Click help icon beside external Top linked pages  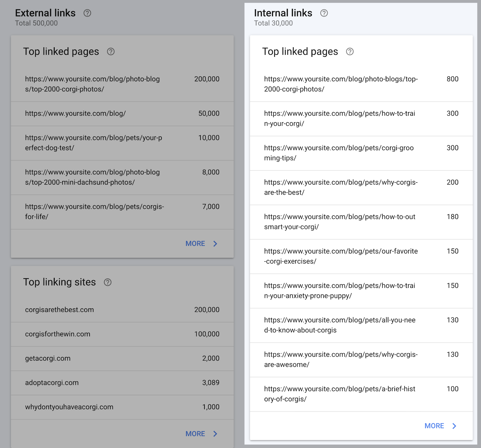click(x=111, y=52)
